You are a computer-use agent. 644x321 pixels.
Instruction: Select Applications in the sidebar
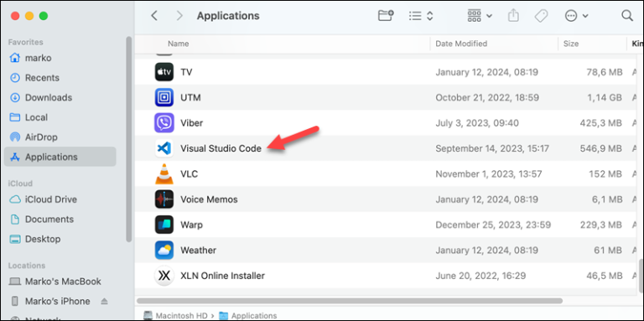pyautogui.click(x=60, y=157)
